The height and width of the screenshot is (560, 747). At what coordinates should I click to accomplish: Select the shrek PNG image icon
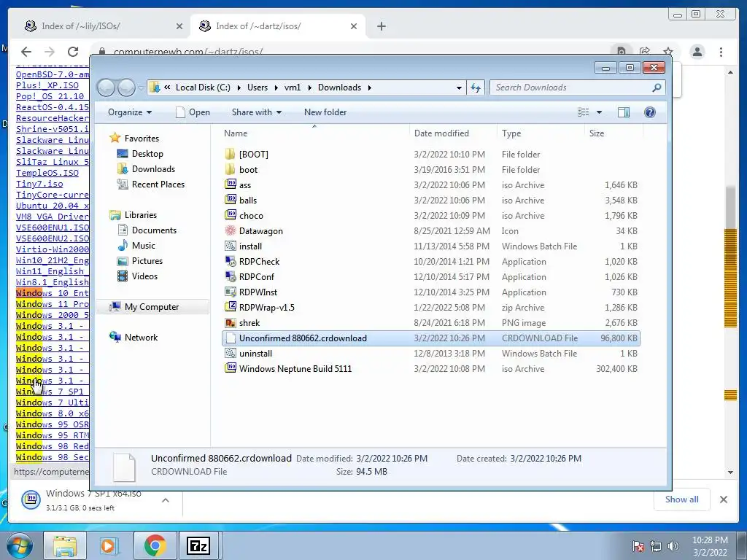pyautogui.click(x=231, y=322)
